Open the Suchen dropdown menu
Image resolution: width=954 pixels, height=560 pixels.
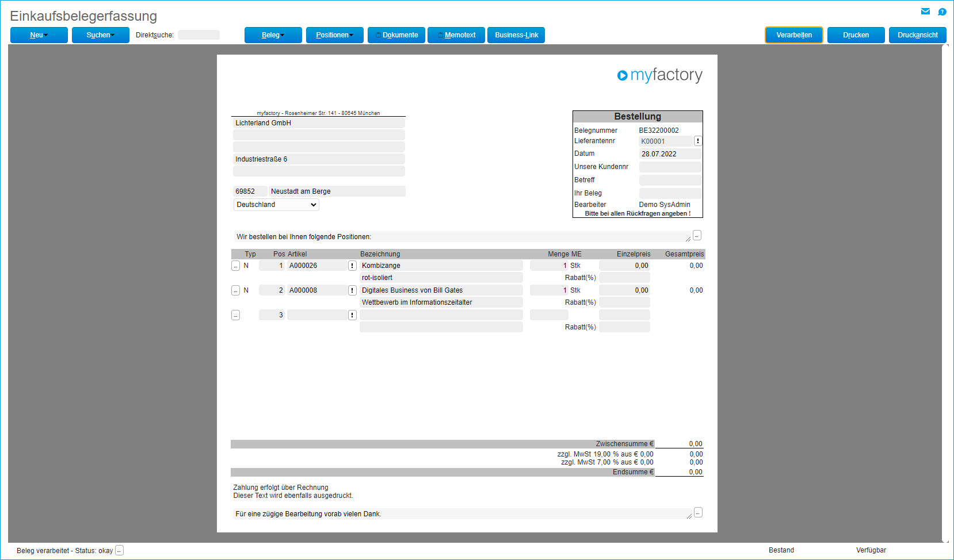point(101,35)
